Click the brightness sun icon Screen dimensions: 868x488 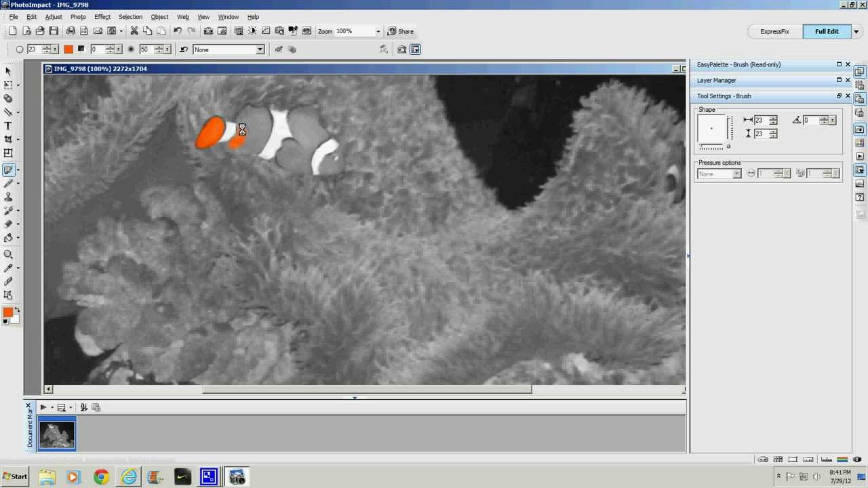point(252,31)
